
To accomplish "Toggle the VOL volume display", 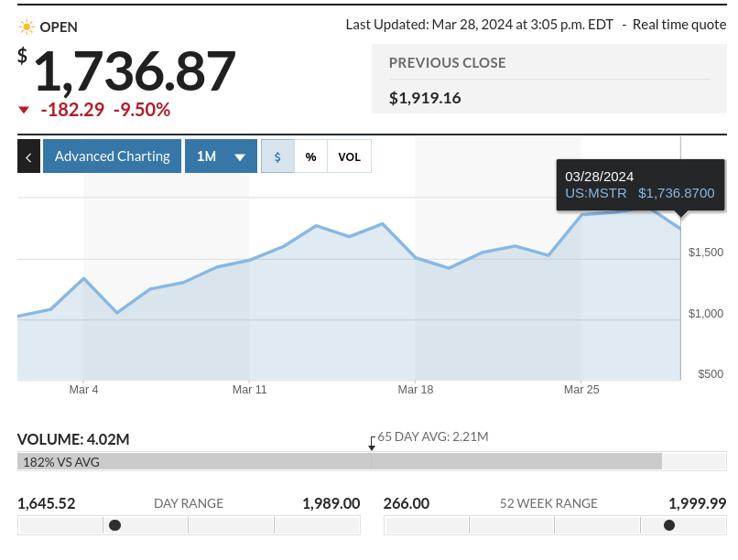I will coord(349,156).
